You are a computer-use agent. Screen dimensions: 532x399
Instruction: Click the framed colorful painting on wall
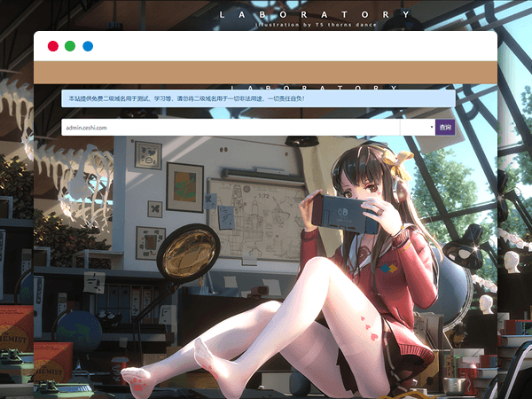(184, 186)
